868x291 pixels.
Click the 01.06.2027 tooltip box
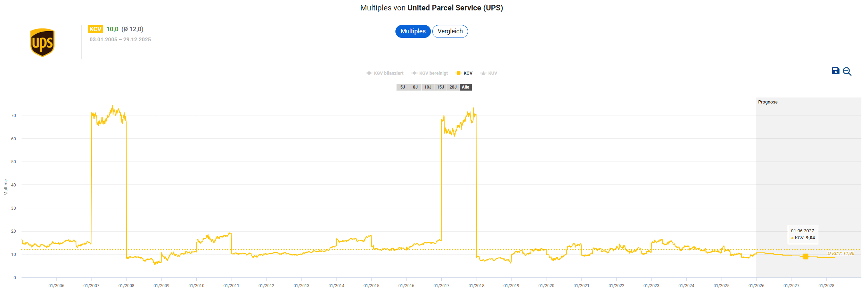(x=803, y=234)
